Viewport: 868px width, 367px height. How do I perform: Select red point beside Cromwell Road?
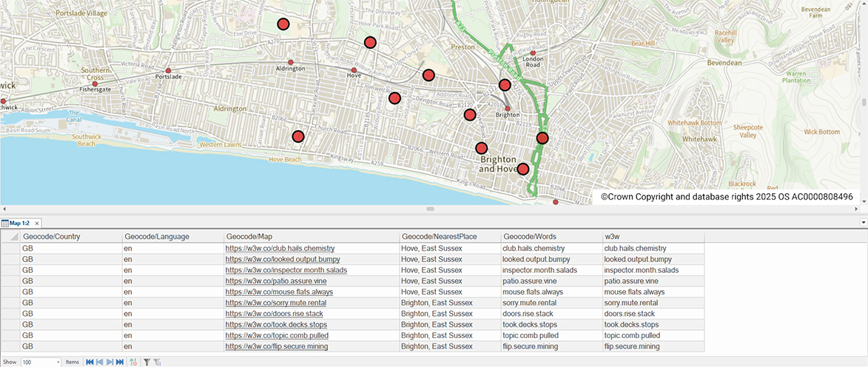click(394, 98)
